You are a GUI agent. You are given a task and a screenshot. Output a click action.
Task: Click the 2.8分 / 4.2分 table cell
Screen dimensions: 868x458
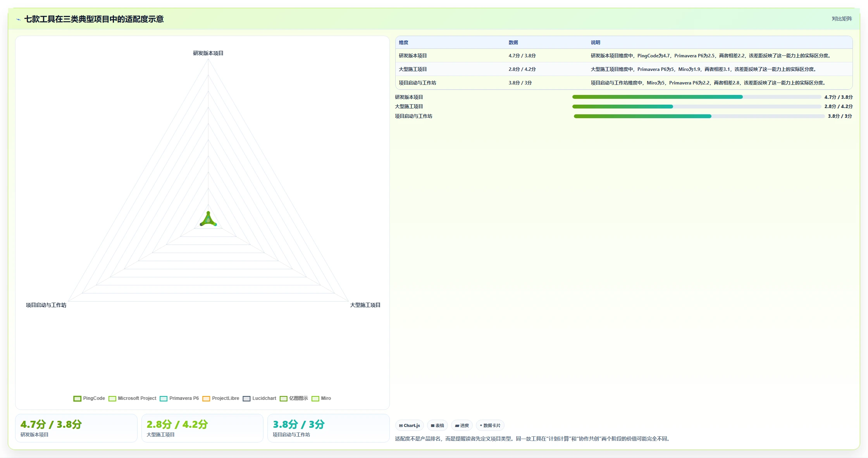pos(522,69)
